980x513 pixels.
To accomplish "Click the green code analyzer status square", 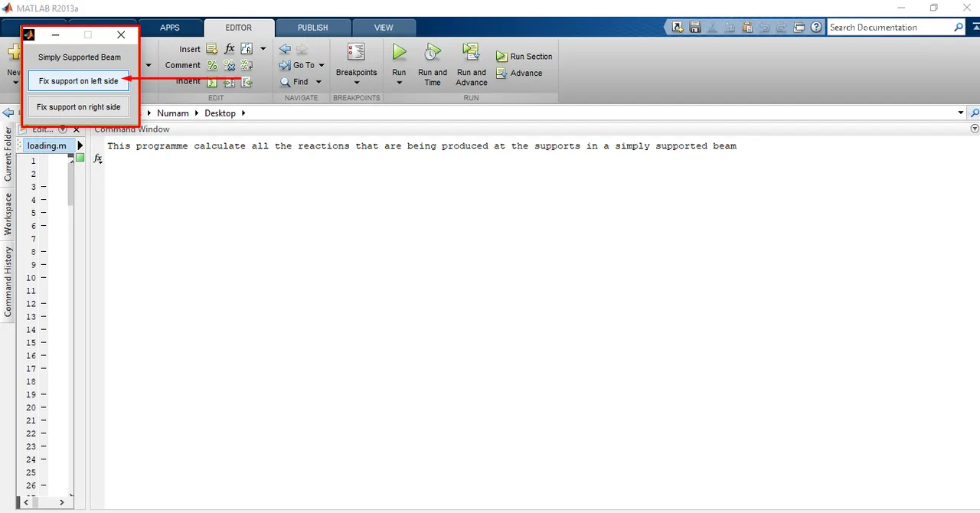I will [80, 158].
